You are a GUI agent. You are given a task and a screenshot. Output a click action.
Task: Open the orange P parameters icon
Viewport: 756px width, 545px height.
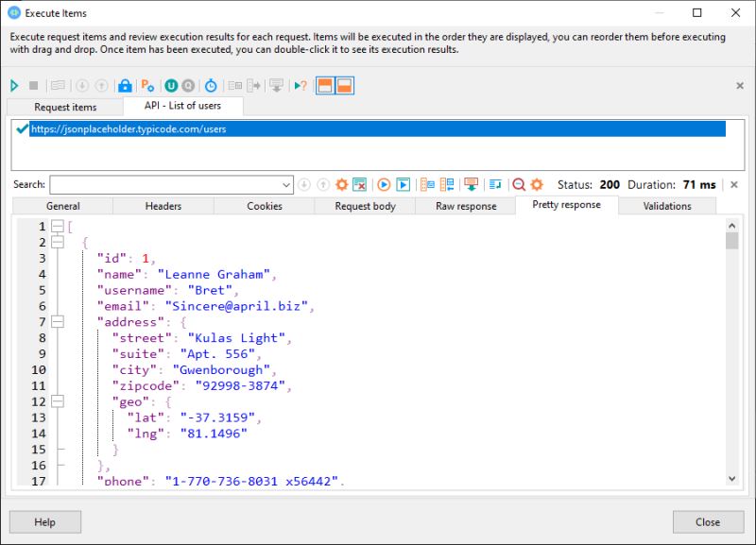[147, 86]
